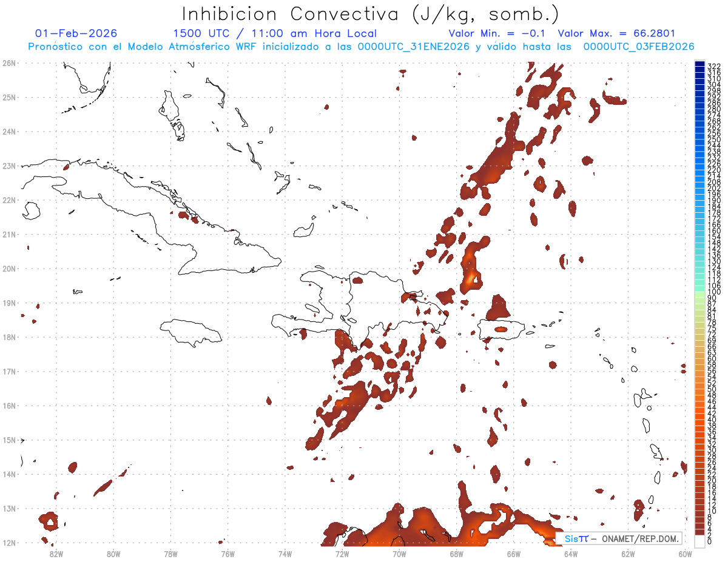728x562 pixels.
Task: Click the legend value "0"
Action: [x=710, y=541]
